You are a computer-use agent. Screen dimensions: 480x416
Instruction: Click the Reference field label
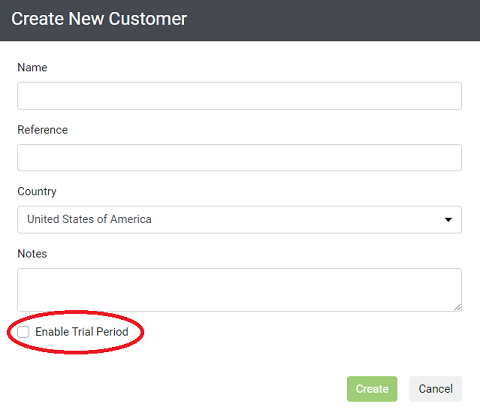[x=42, y=130]
